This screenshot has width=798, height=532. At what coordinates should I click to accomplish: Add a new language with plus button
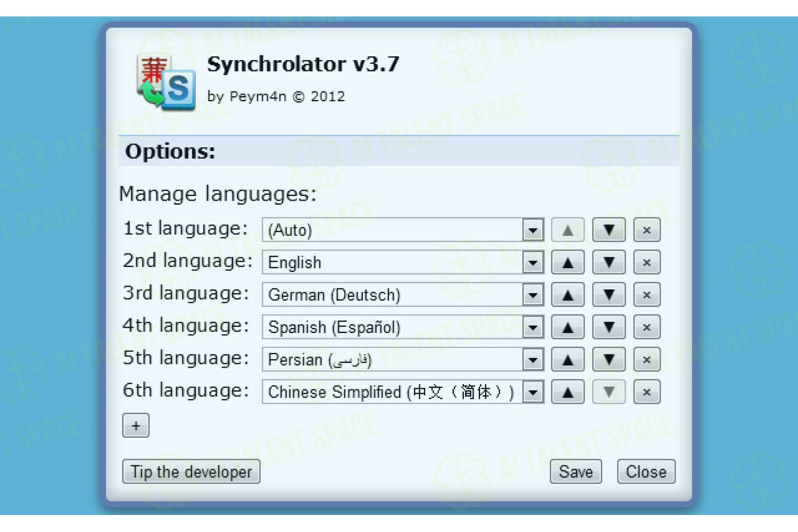point(136,426)
